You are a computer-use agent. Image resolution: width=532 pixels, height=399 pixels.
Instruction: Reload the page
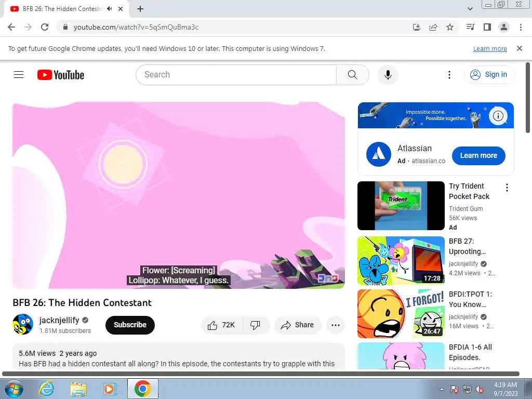[45, 27]
